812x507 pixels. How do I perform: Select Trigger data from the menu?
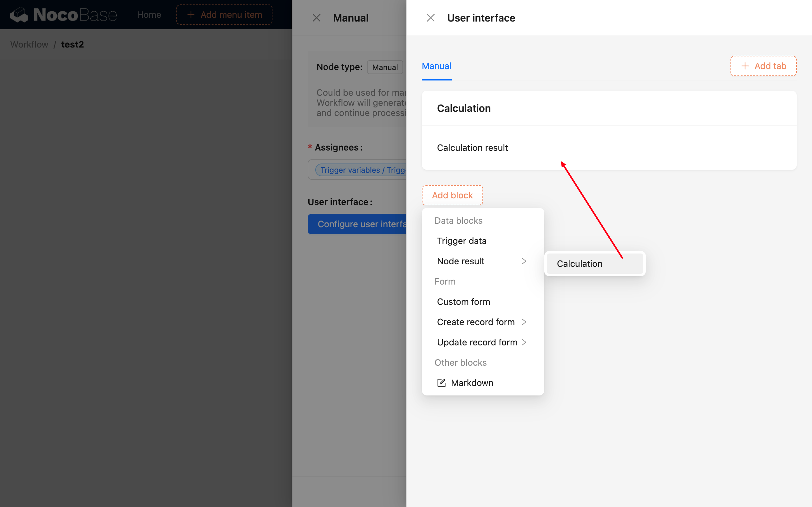click(x=462, y=241)
